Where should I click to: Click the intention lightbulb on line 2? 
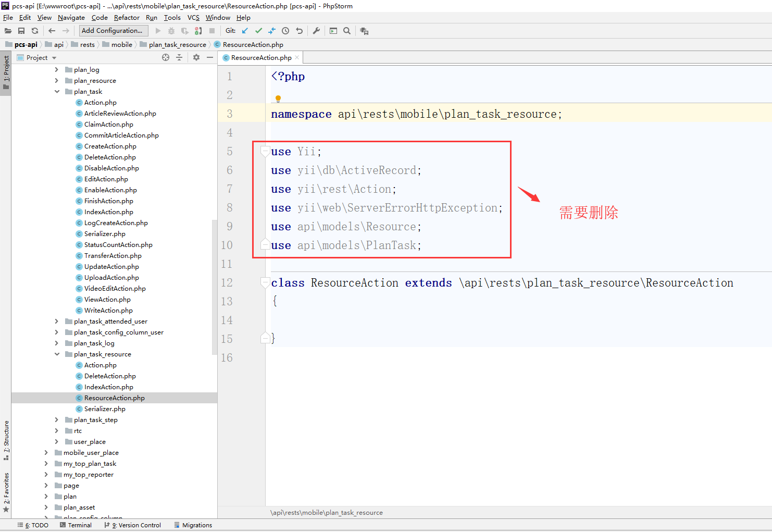tap(278, 98)
